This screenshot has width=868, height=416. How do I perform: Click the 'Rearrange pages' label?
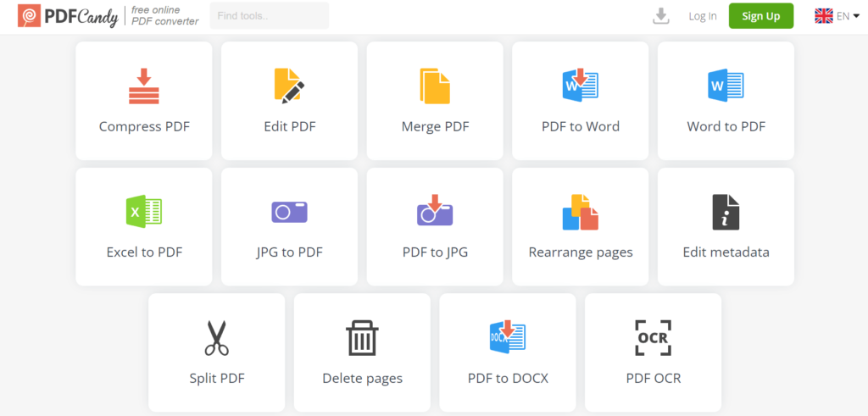581,252
